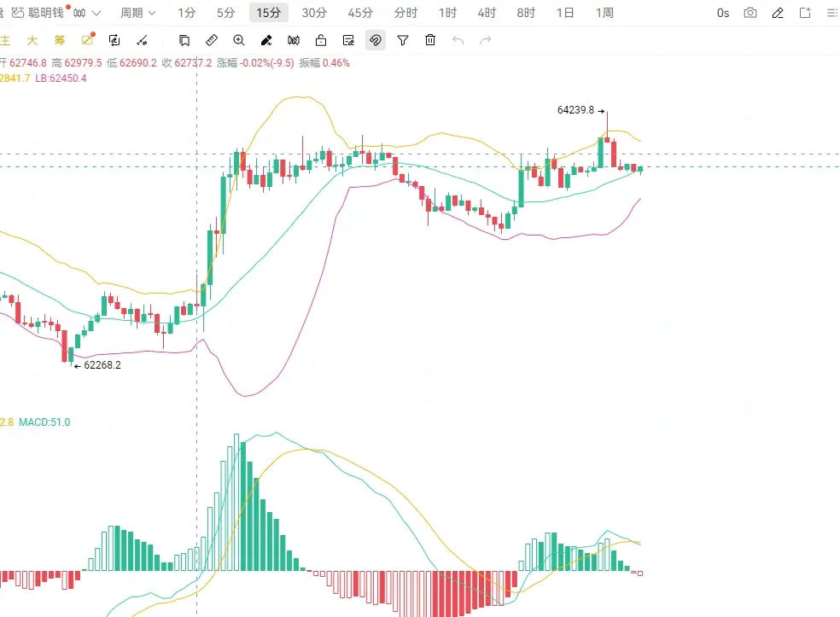Screen dimensions: 840x617
Task: Toggle the drawing lock icon
Action: [x=321, y=40]
